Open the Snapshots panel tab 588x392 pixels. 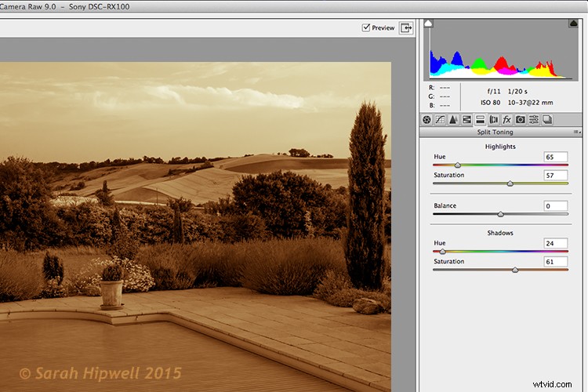(x=547, y=120)
